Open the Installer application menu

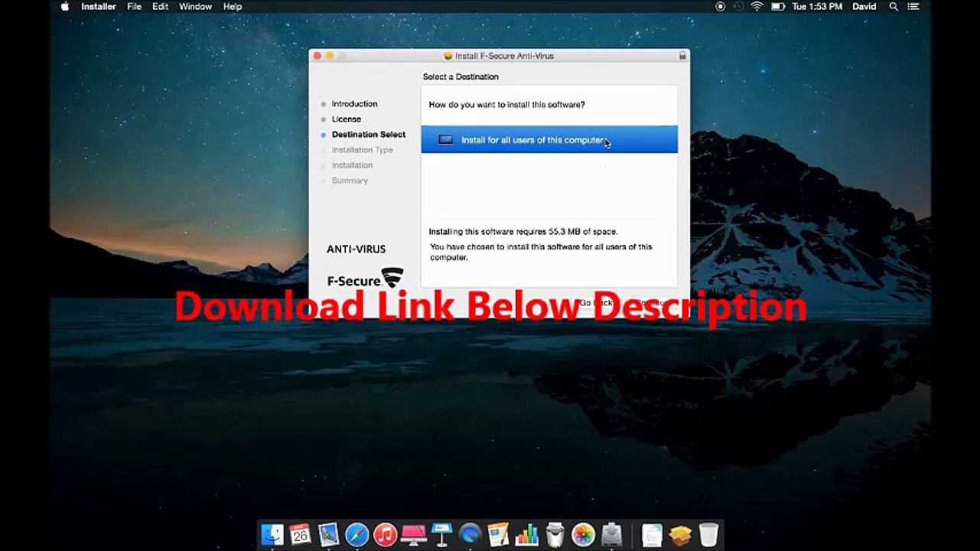pyautogui.click(x=99, y=7)
